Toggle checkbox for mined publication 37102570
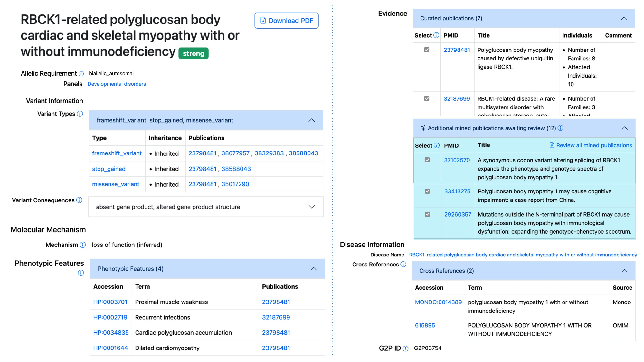The height and width of the screenshot is (362, 644). point(427,160)
